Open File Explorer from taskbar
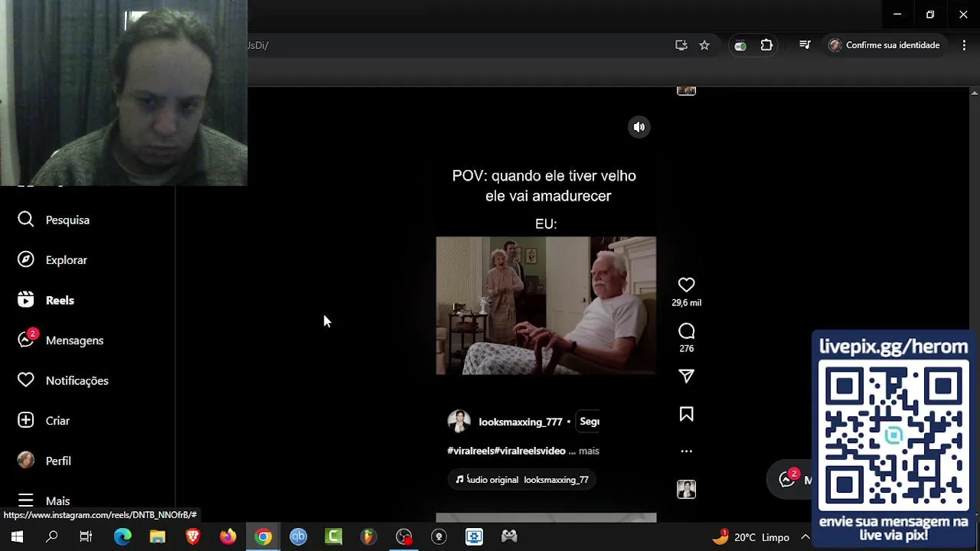This screenshot has height=551, width=980. [x=158, y=537]
